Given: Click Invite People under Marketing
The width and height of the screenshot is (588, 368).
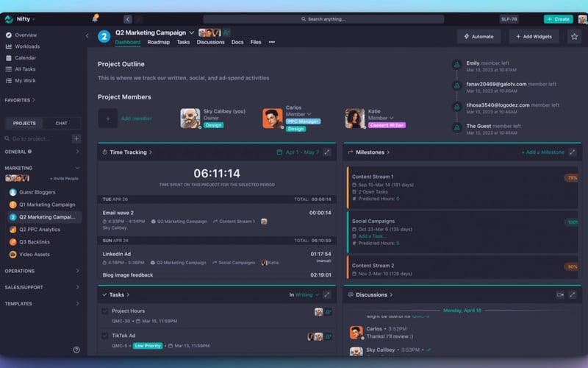Looking at the screenshot, I should [x=64, y=178].
